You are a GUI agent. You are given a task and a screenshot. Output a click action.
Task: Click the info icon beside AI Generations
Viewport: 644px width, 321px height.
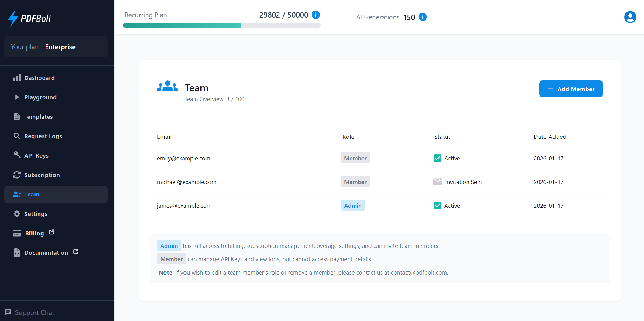tap(423, 17)
